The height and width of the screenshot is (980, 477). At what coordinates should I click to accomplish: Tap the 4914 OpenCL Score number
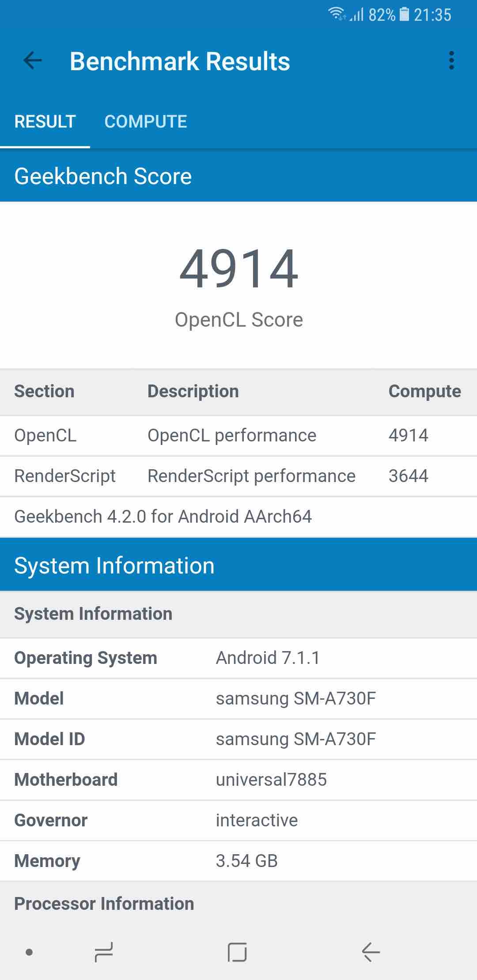coord(239,269)
